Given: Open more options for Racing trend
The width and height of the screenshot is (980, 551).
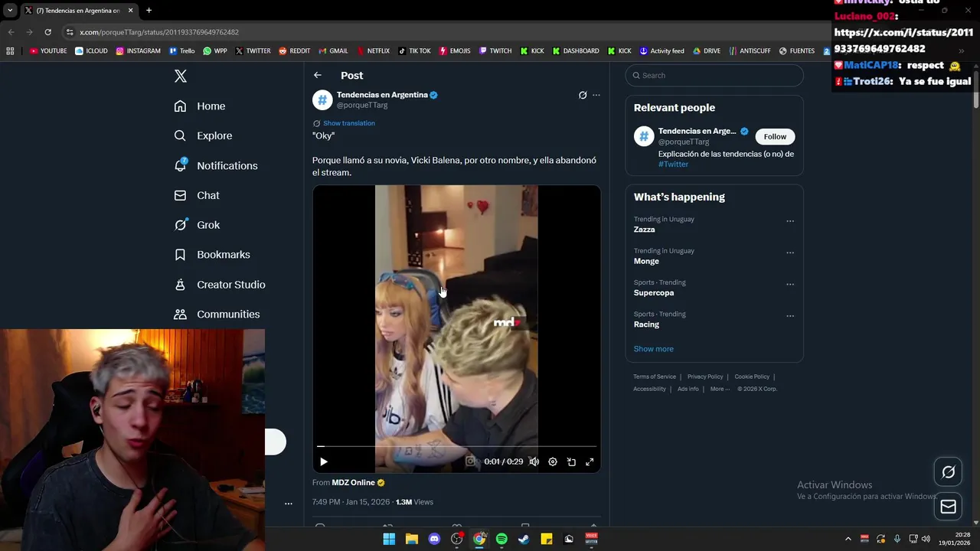Looking at the screenshot, I should [790, 315].
